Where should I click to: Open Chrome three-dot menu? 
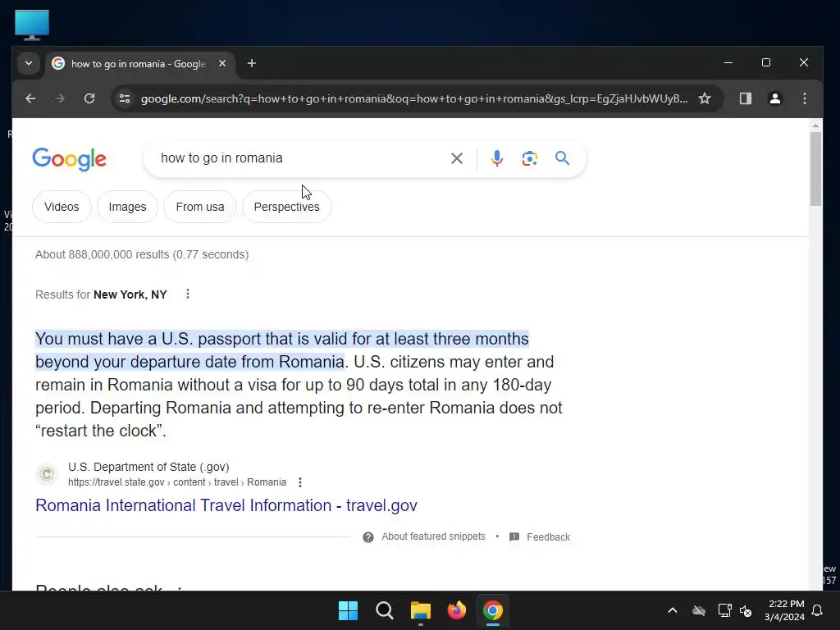(x=804, y=98)
